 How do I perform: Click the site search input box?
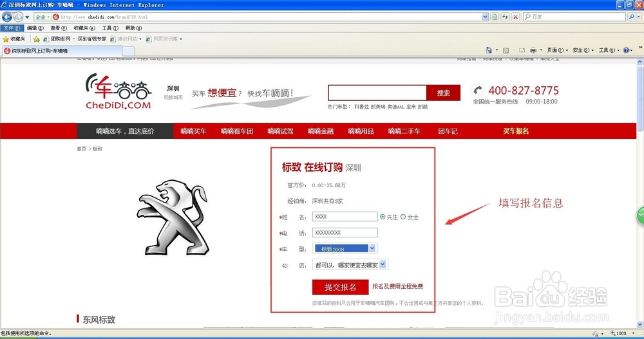click(x=377, y=93)
